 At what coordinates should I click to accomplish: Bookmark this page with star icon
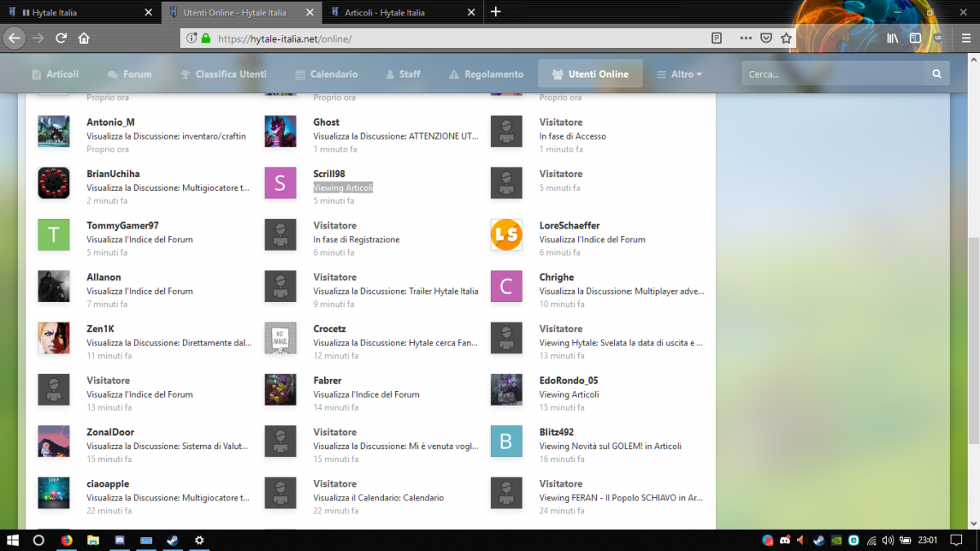786,38
